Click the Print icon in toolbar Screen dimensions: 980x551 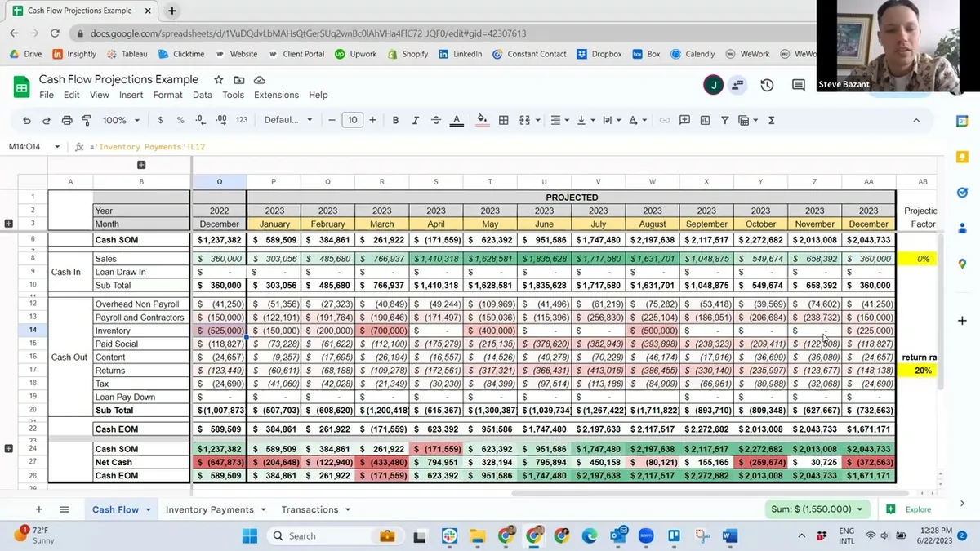point(67,120)
